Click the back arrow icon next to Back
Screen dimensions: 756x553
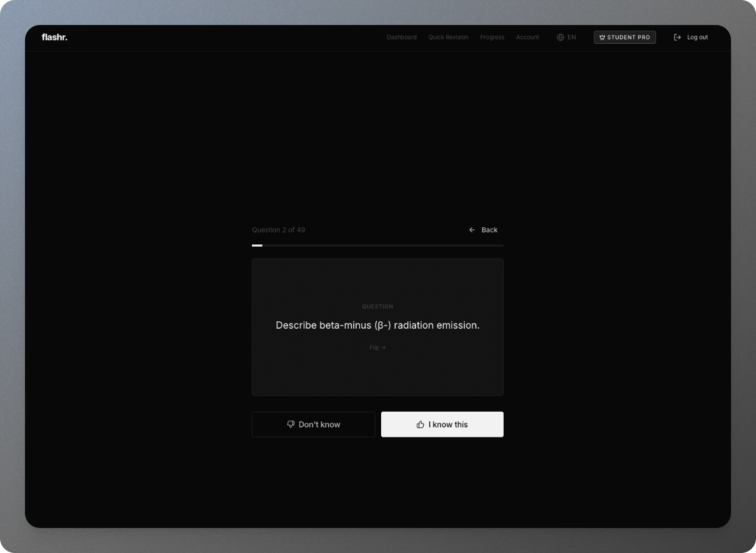(472, 230)
